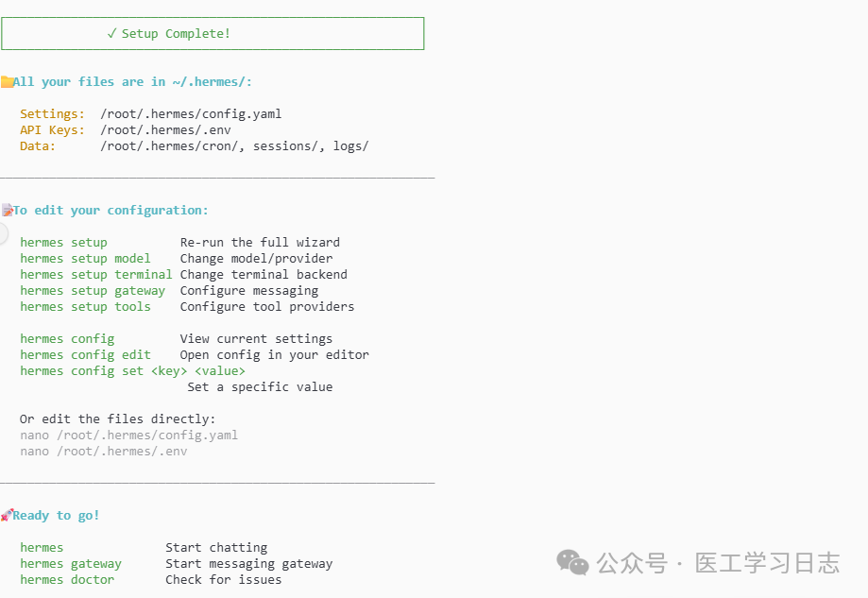Click the description 'Change model/provider'

256,259
